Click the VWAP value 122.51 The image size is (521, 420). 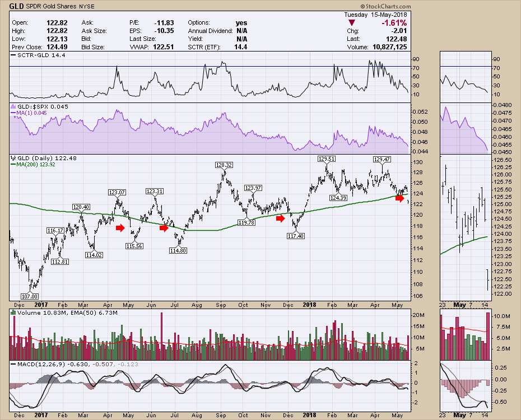164,47
